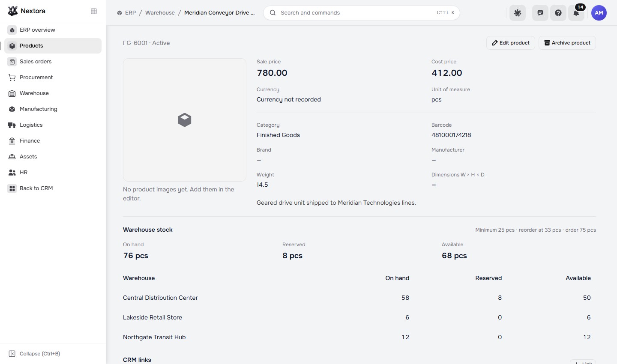Open the Logistics truck icon
Screen dimensions: 617x364
coord(12,125)
